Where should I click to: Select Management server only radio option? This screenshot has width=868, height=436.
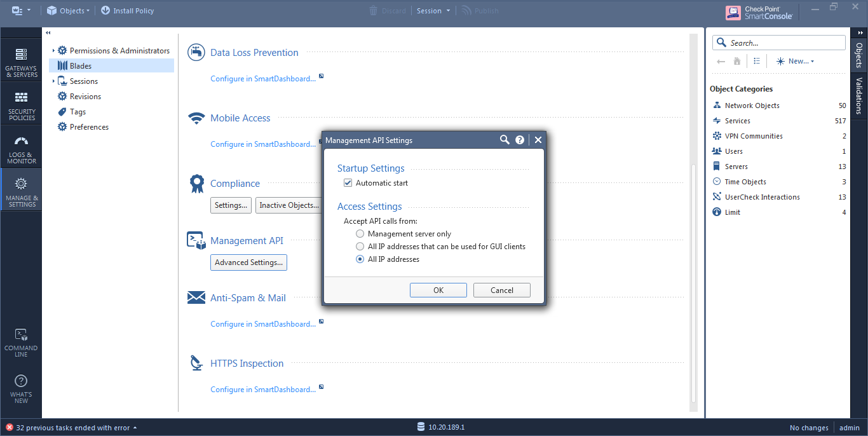[x=360, y=234]
